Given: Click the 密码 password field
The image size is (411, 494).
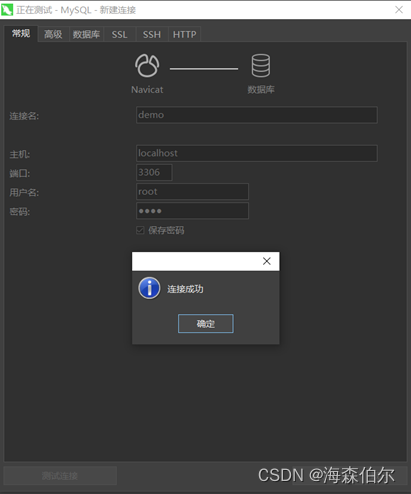Looking at the screenshot, I should pos(192,211).
